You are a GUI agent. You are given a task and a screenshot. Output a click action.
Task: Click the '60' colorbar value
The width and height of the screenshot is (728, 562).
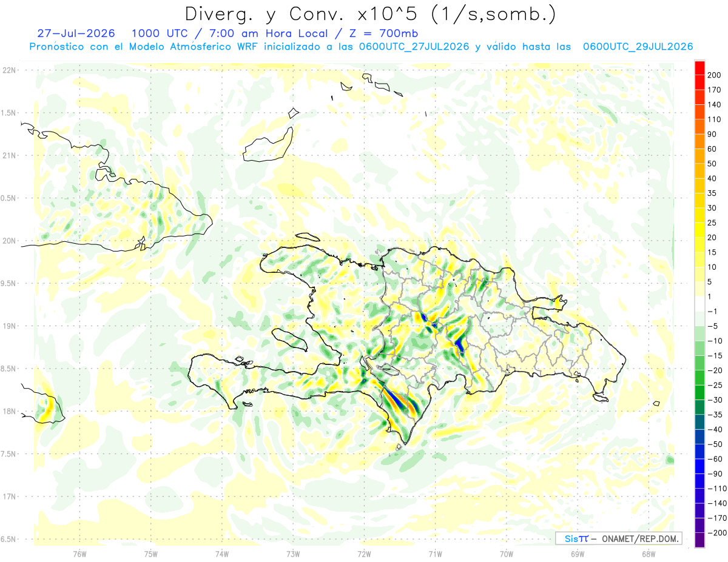pos(713,149)
